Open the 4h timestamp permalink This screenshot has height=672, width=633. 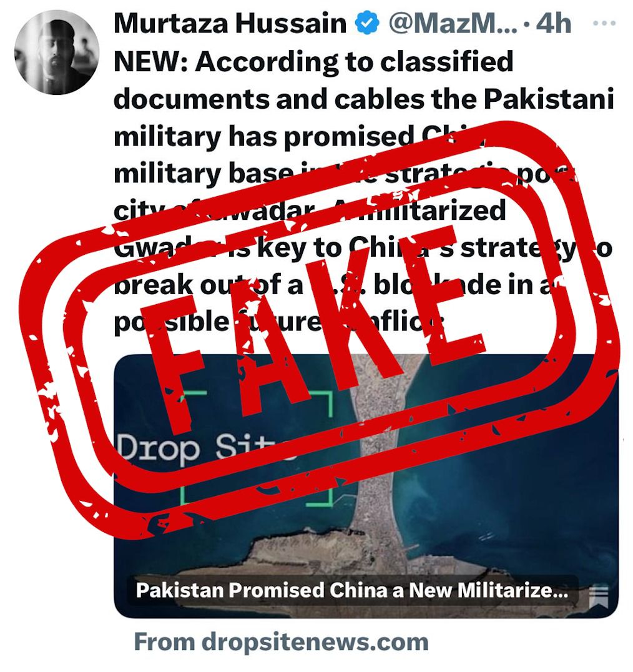(x=554, y=23)
